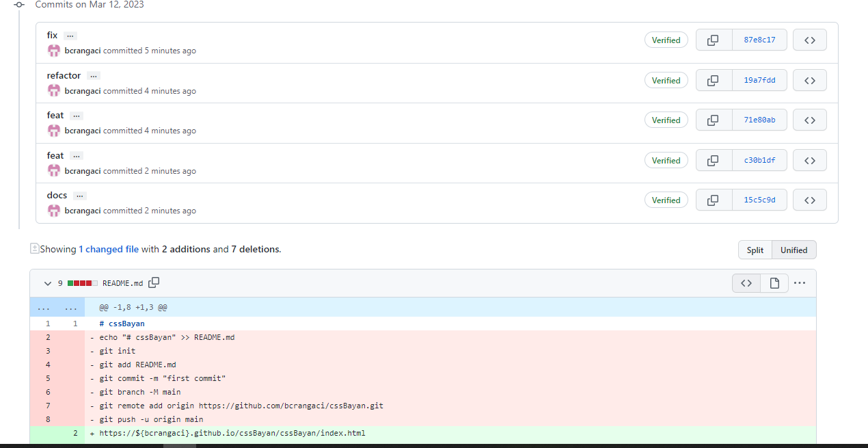Copy full SHA for commit 87e8c17
The image size is (868, 448).
(x=714, y=40)
